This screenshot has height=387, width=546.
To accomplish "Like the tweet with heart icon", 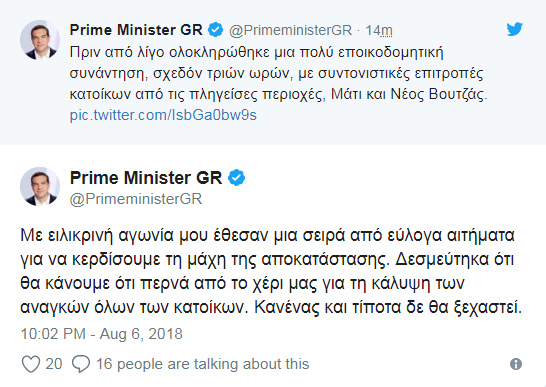I will click(31, 364).
